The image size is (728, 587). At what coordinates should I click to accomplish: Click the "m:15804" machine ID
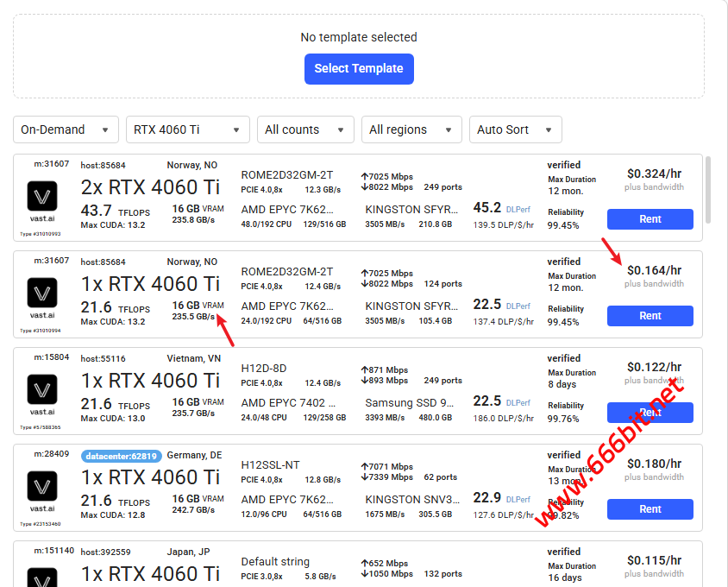click(x=52, y=357)
